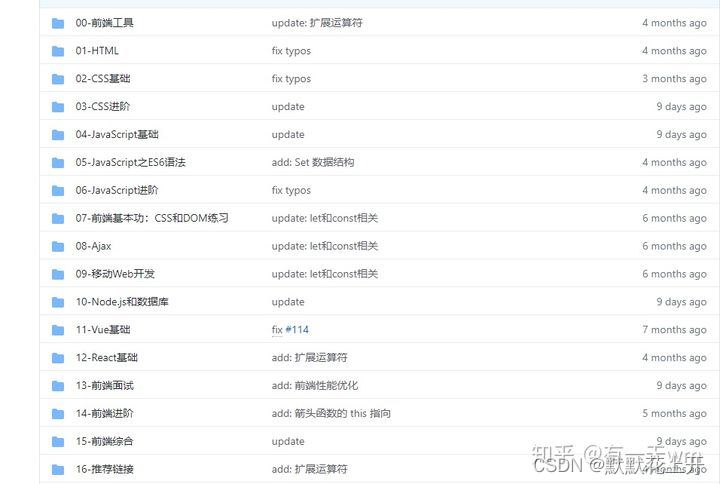720x484 pixels.
Task: Open 05-JavaScript之ES6语法 folder name
Action: click(x=130, y=162)
